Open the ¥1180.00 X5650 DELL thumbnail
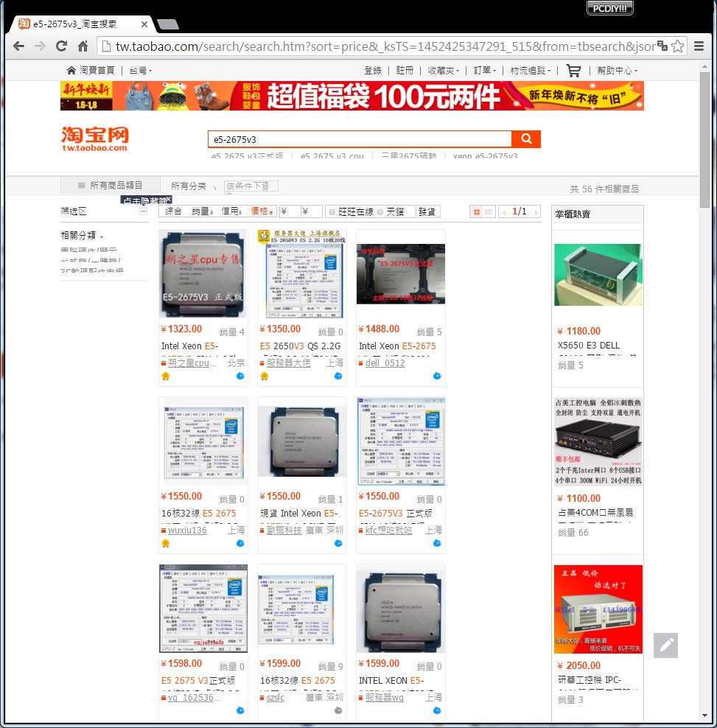Screen dimensions: 717x728 [598, 275]
